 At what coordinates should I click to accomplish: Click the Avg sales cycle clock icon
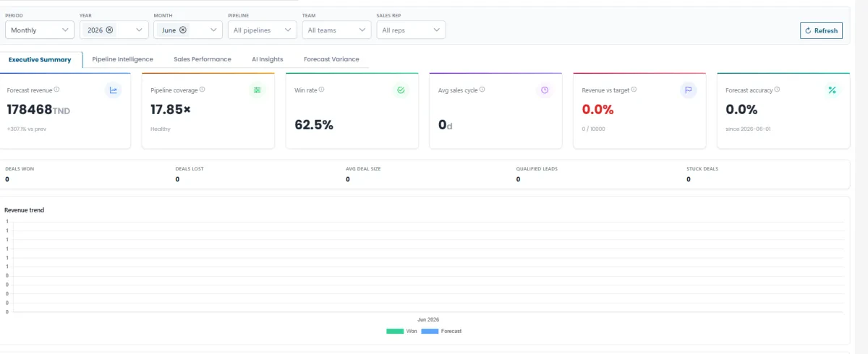click(x=545, y=90)
